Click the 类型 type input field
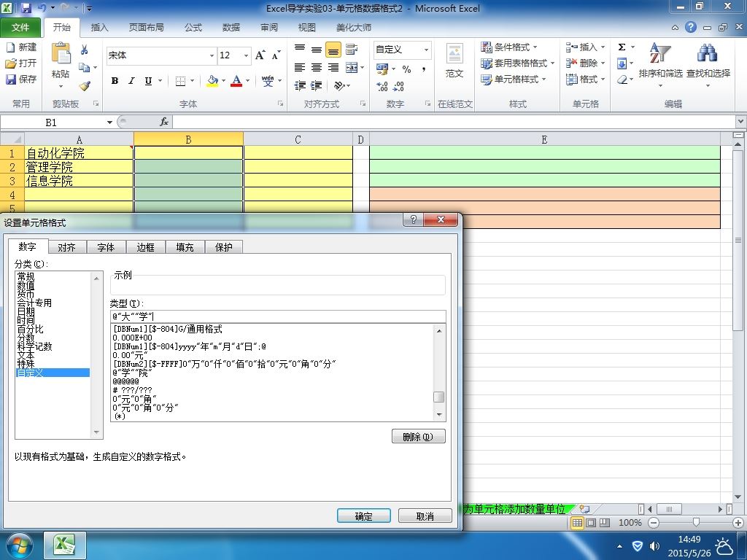 (278, 316)
